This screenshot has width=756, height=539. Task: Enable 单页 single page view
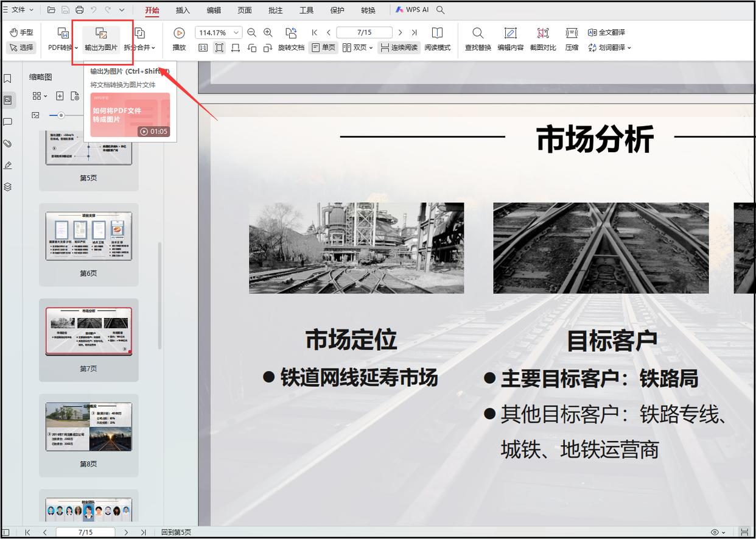(323, 48)
